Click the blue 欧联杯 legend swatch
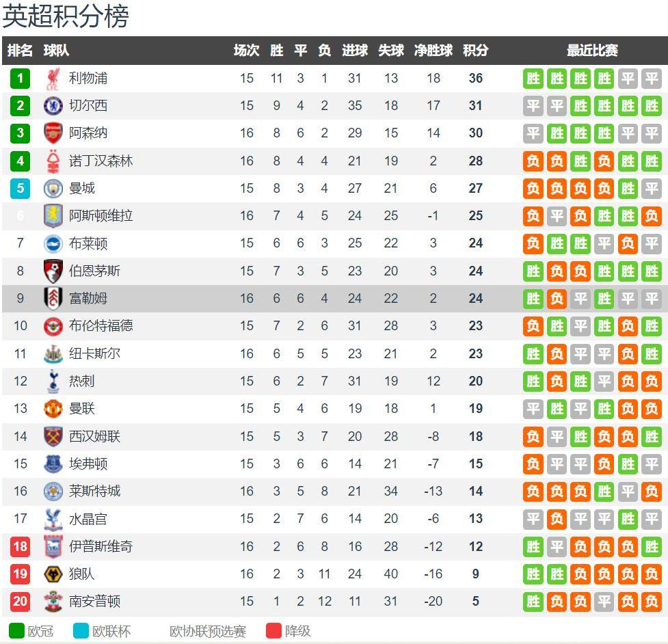The width and height of the screenshot is (668, 644). 81,630
